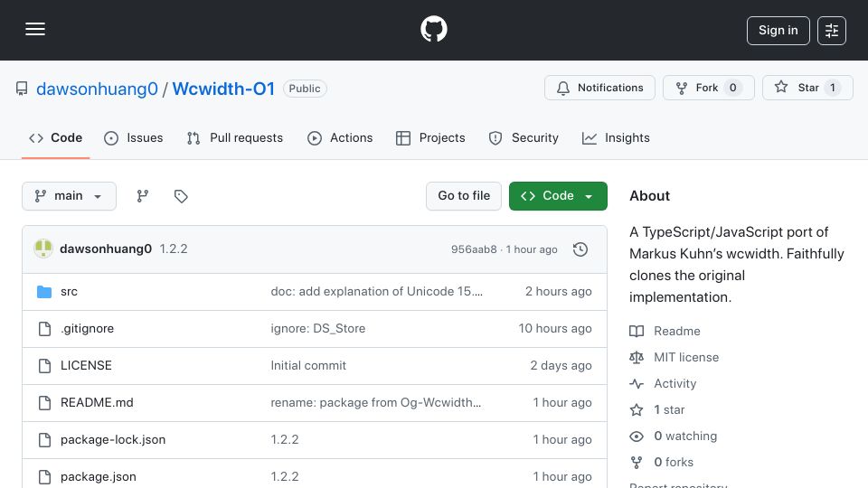The width and height of the screenshot is (868, 488).
Task: Fork the repository
Action: tap(709, 88)
